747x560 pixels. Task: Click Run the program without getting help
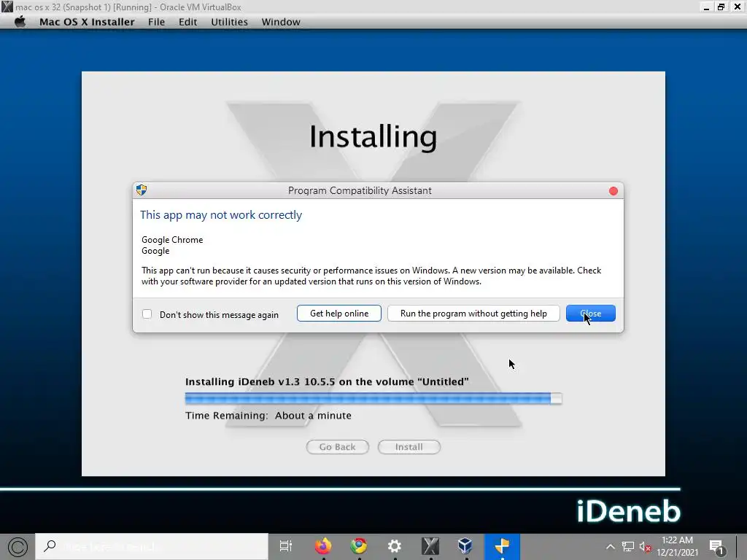473,314
